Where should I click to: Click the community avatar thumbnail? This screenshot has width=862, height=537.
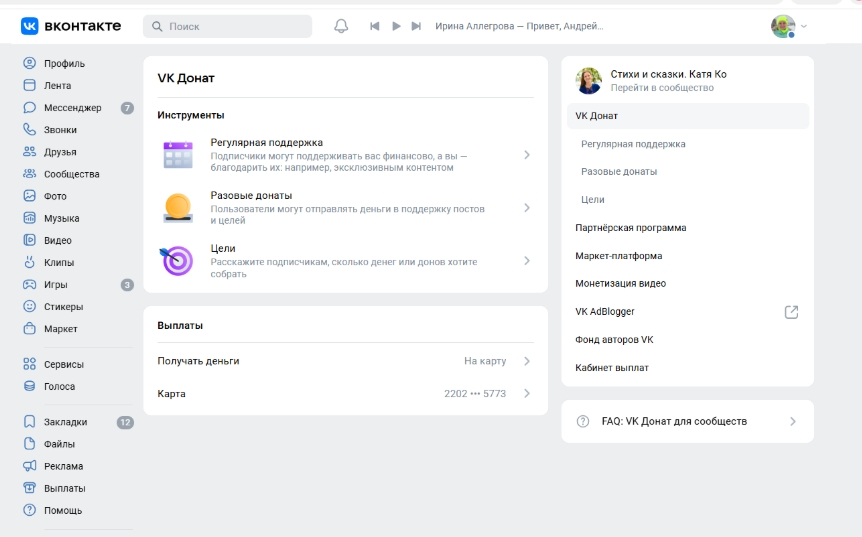[x=589, y=80]
